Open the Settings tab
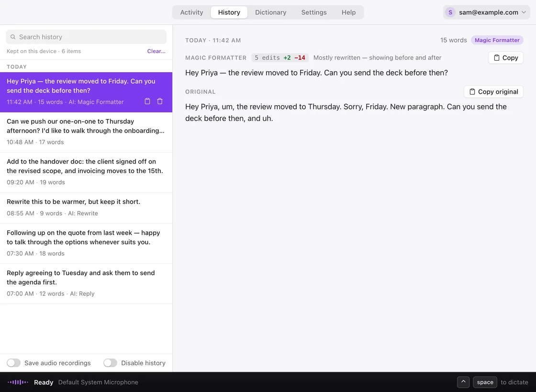The width and height of the screenshot is (536, 392). (314, 12)
